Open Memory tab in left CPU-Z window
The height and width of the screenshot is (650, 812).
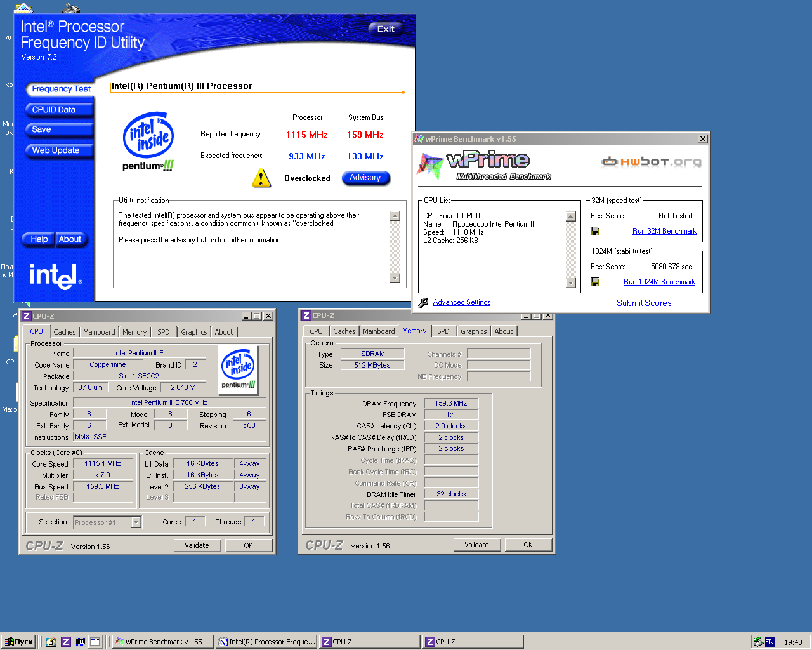pyautogui.click(x=134, y=332)
